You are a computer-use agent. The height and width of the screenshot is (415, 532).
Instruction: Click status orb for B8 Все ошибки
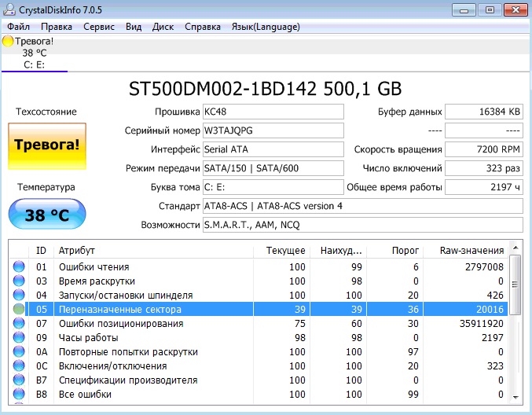tap(19, 395)
